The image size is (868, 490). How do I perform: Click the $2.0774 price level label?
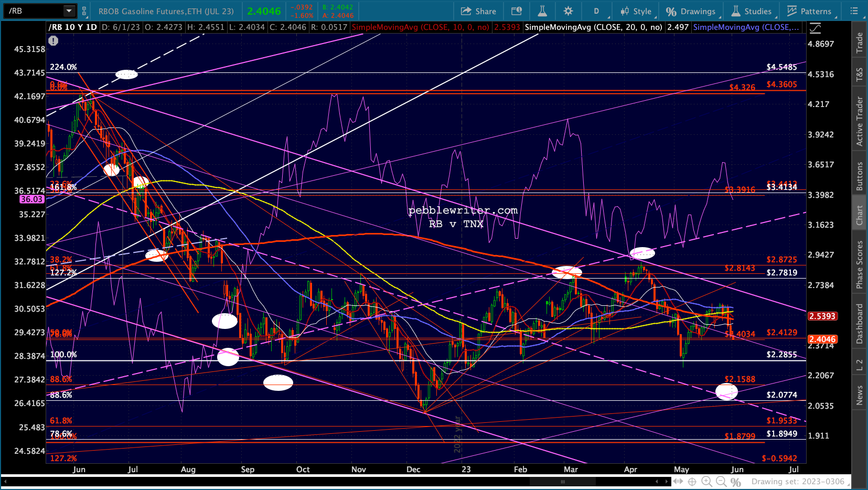[781, 395]
